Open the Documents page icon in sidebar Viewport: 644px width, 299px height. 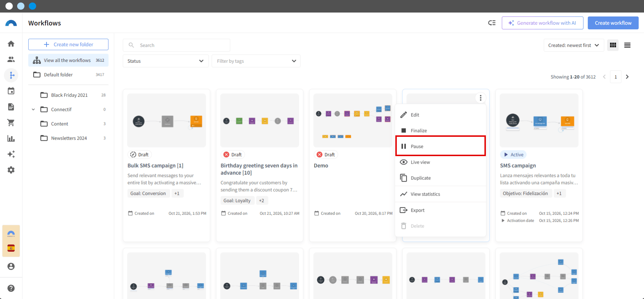[x=11, y=107]
